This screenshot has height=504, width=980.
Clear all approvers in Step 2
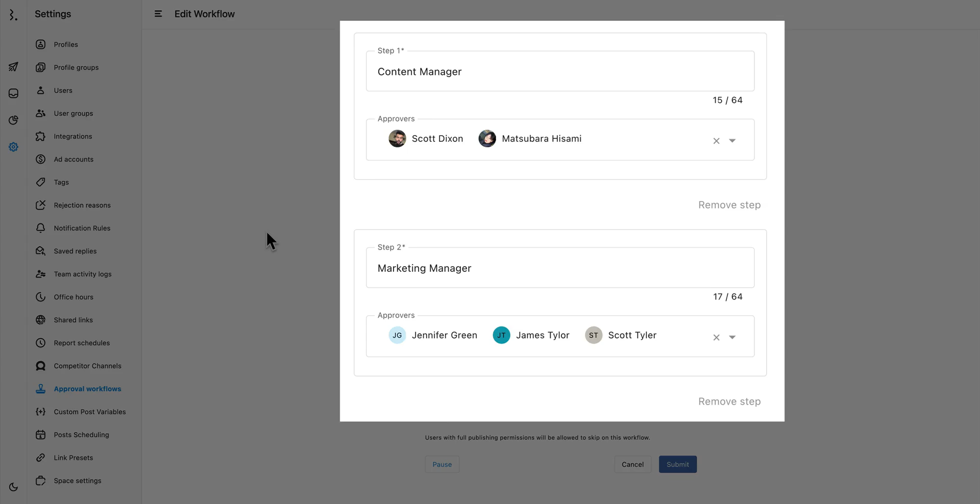[716, 337]
